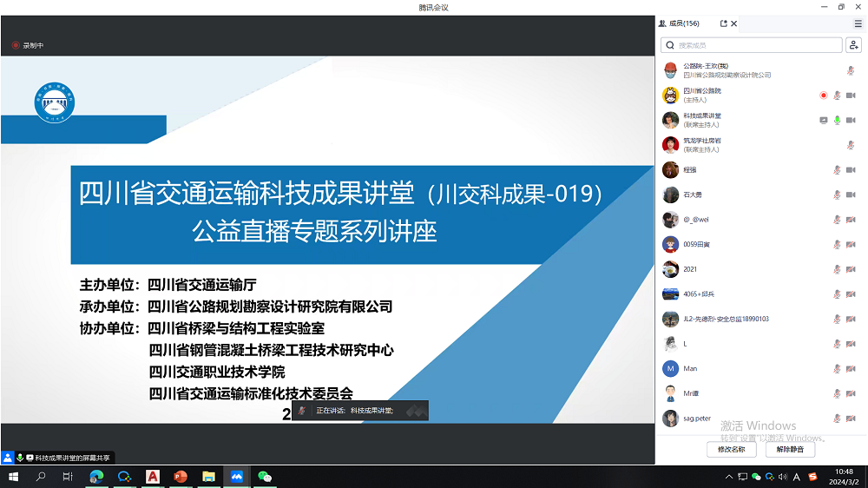Open PowerPoint from taskbar

[x=181, y=477]
